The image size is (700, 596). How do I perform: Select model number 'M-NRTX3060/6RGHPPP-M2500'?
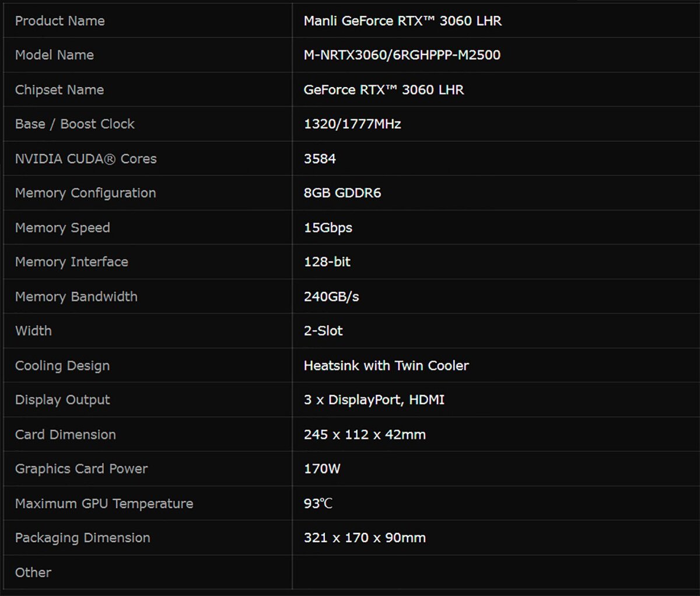pos(402,55)
